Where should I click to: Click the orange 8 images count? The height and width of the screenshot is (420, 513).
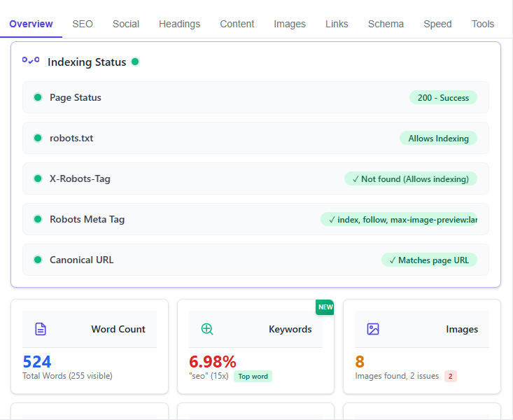[360, 362]
